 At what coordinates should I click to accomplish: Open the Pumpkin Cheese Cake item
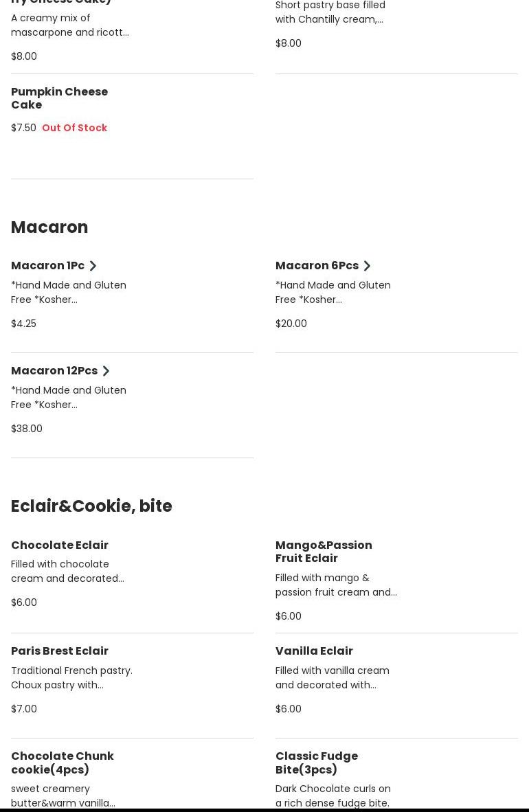click(60, 98)
